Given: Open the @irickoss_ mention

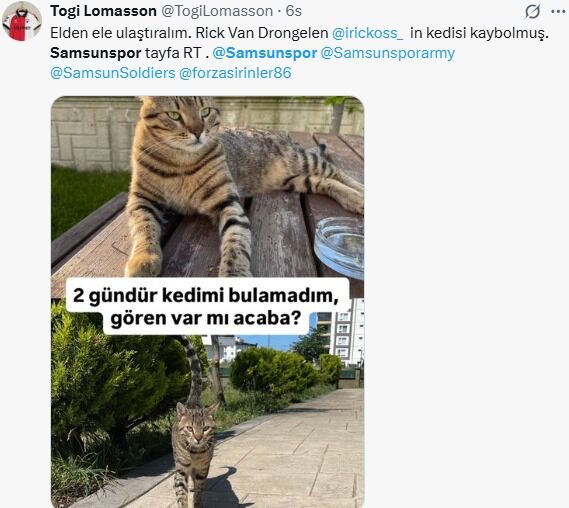Looking at the screenshot, I should (368, 33).
